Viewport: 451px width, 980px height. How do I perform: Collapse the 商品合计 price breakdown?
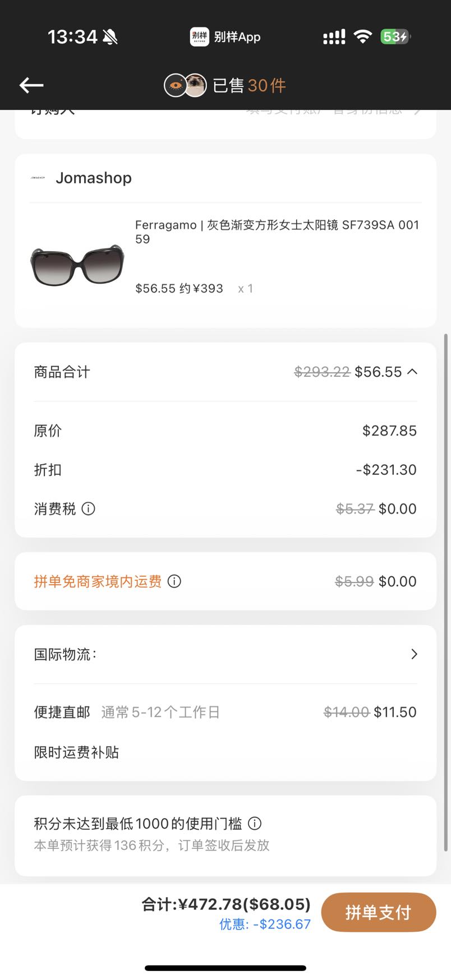412,372
